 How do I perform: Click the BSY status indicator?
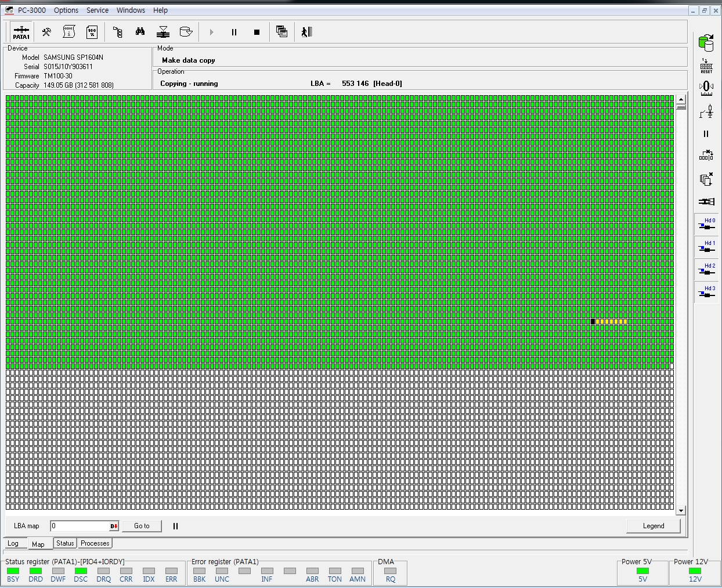[x=13, y=571]
